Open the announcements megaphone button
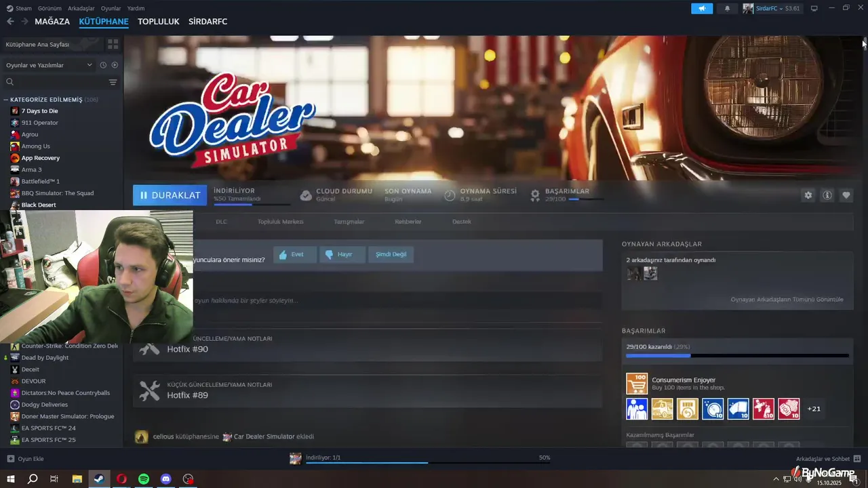The width and height of the screenshot is (868, 488). (702, 8)
